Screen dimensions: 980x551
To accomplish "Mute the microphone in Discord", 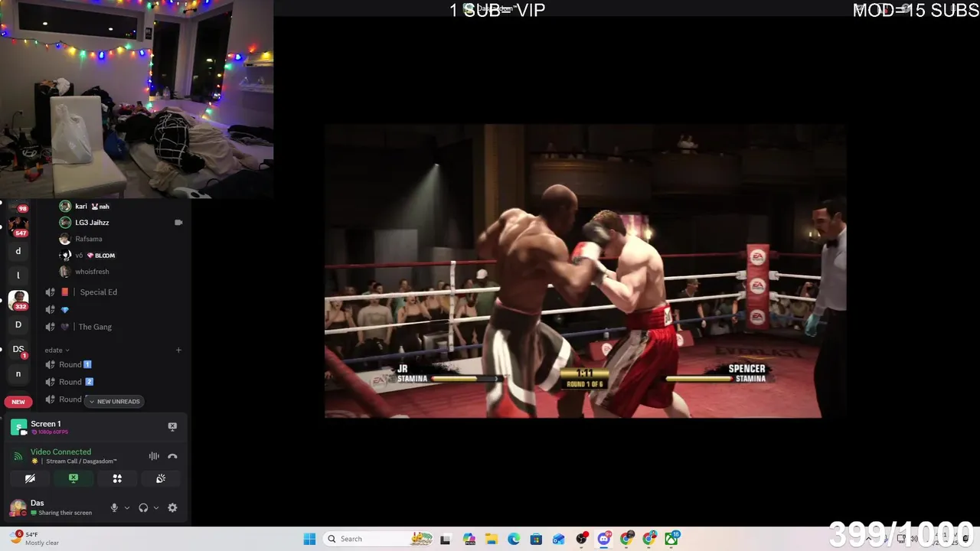I will [114, 507].
